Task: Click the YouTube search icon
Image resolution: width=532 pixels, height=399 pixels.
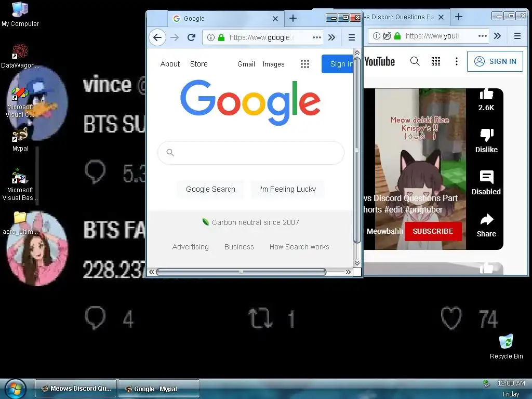Action: tap(415, 61)
